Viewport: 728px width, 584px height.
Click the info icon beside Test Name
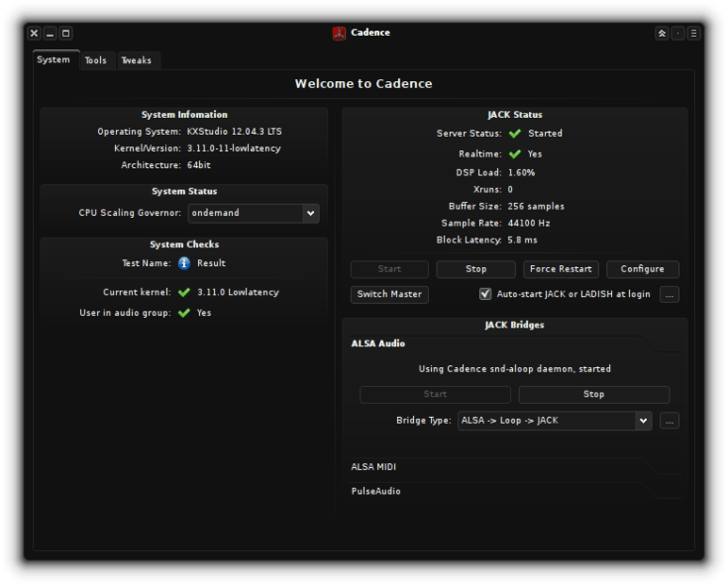(183, 263)
